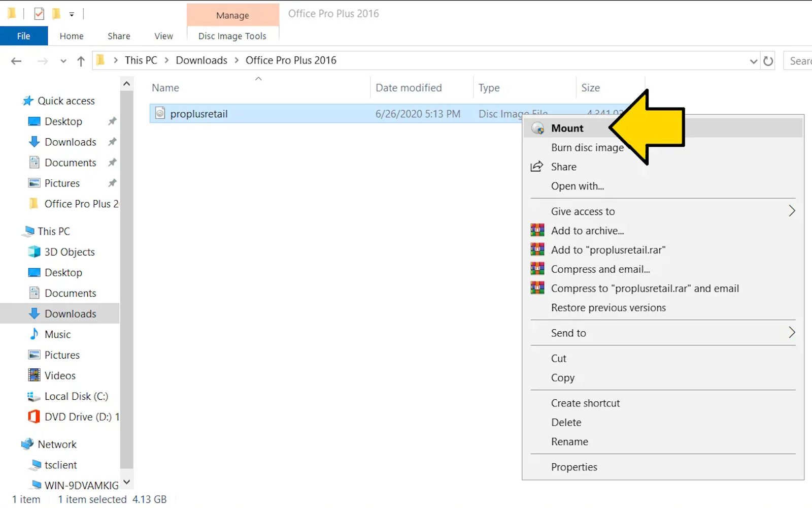Click the DVD Drive (D:) Office icon
This screenshot has width=812, height=508.
click(x=34, y=417)
